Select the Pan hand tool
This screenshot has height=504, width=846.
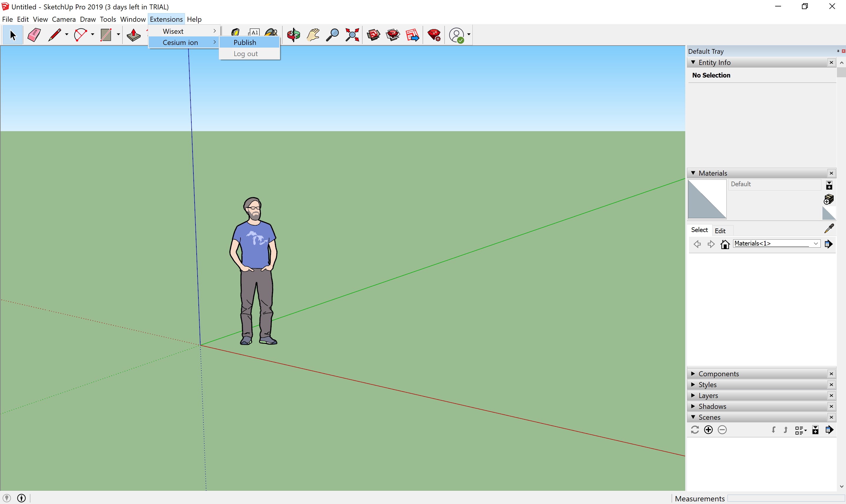click(313, 35)
